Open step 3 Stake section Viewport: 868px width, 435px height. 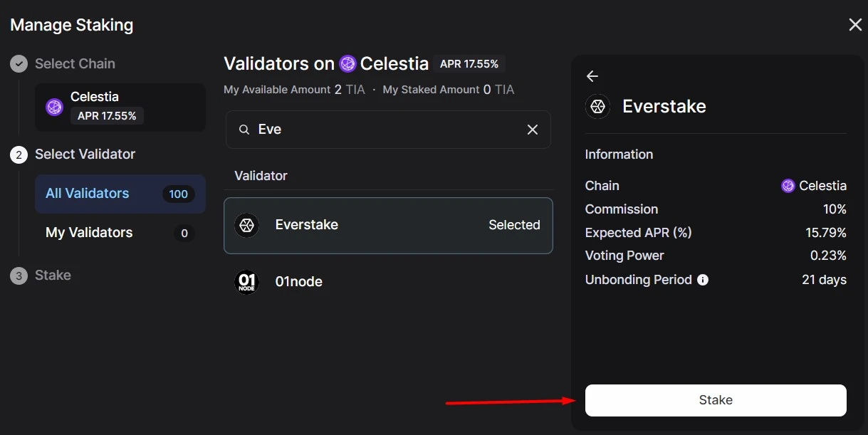pyautogui.click(x=41, y=275)
